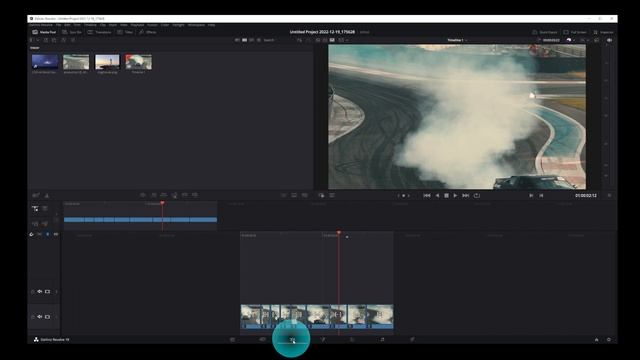Screen dimensions: 640x360
Task: Click the playhead in the upper mini timeline
Action: click(x=162, y=203)
